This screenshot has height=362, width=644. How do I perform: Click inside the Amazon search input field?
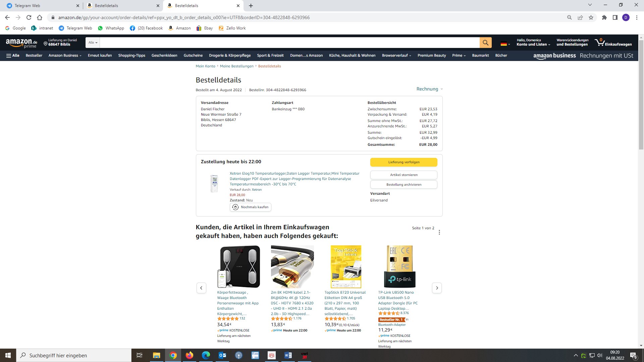point(289,43)
